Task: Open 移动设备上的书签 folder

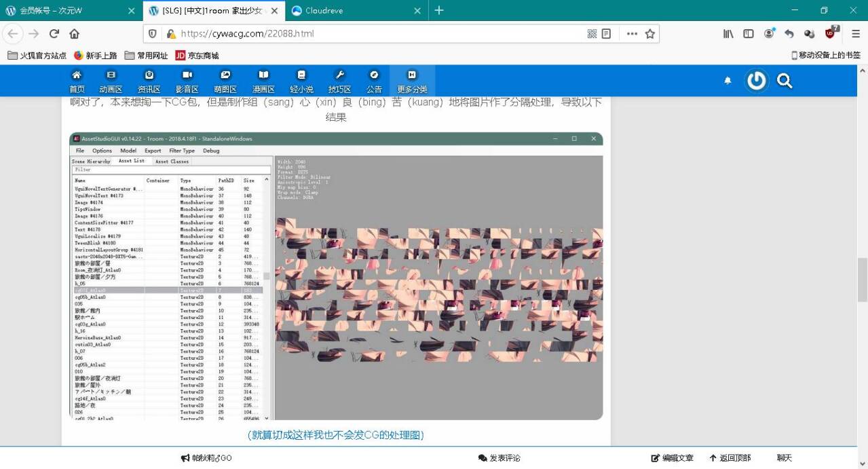Action: (x=826, y=56)
